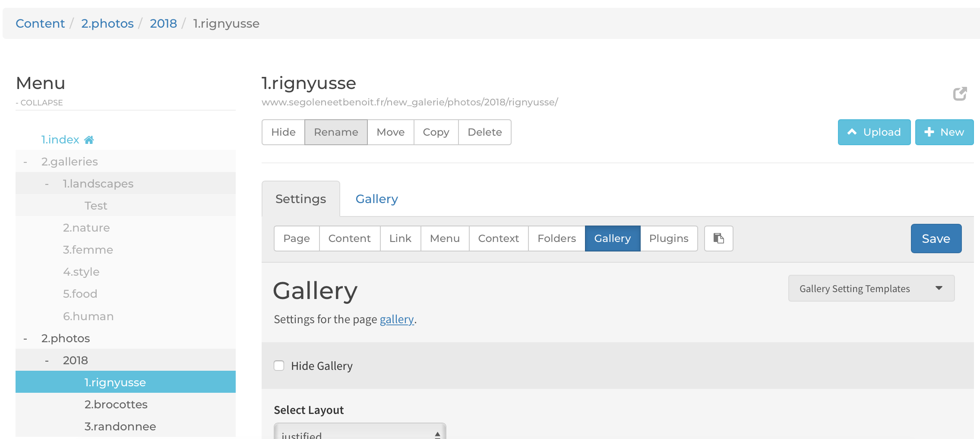980x439 pixels.
Task: Open the Content settings section
Action: pyautogui.click(x=350, y=238)
